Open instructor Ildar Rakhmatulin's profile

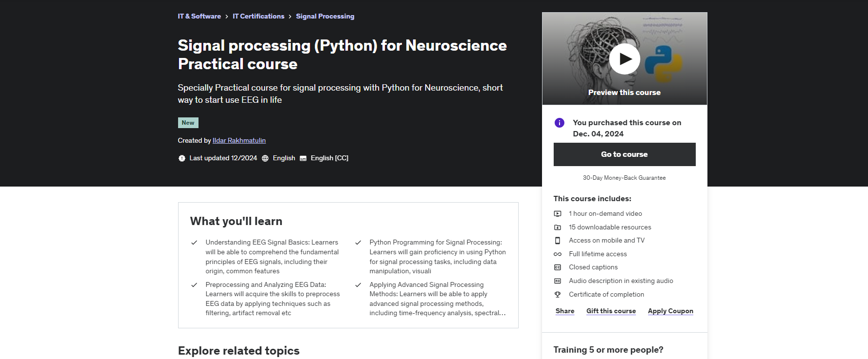pyautogui.click(x=239, y=140)
